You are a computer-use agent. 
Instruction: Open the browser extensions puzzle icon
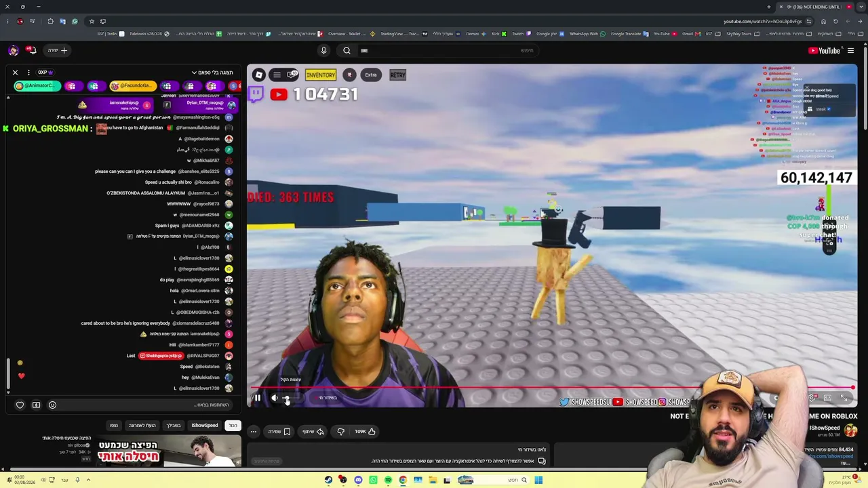(50, 21)
